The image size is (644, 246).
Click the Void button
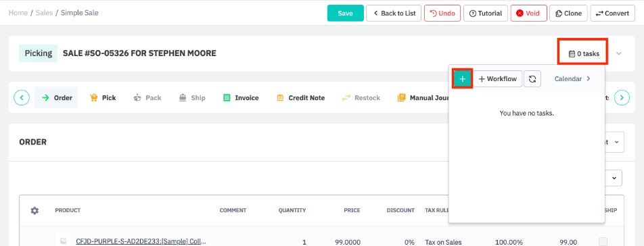[x=528, y=13]
